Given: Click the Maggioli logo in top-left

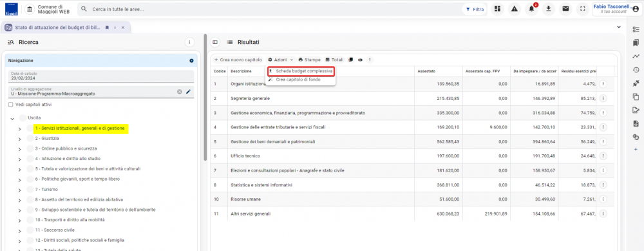Looking at the screenshot, I should (11, 9).
